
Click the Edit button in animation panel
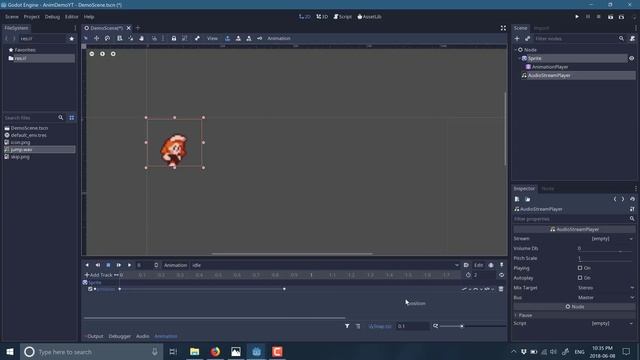[478, 265]
